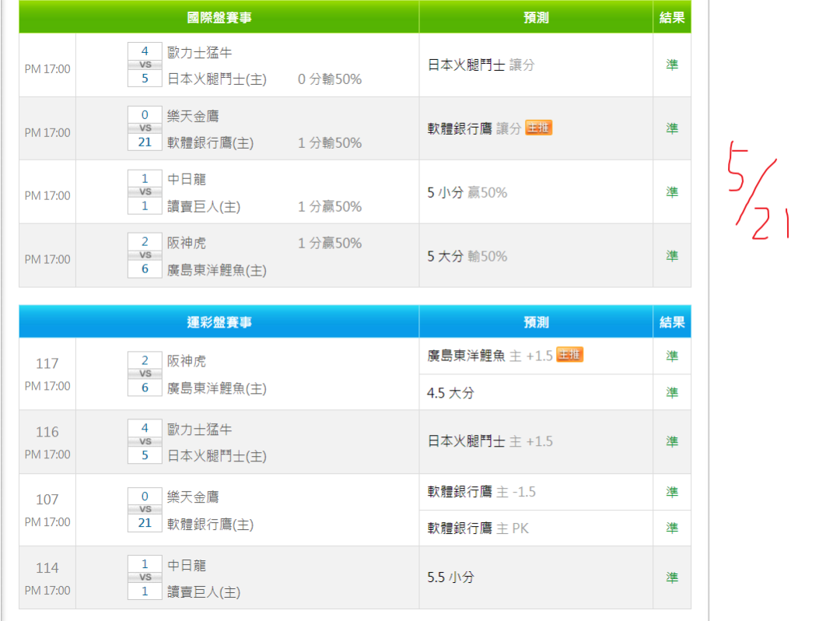Screen dimensions: 840x621
Task: Click score 21 in the 運彩盤賽事 table
Action: 145,523
